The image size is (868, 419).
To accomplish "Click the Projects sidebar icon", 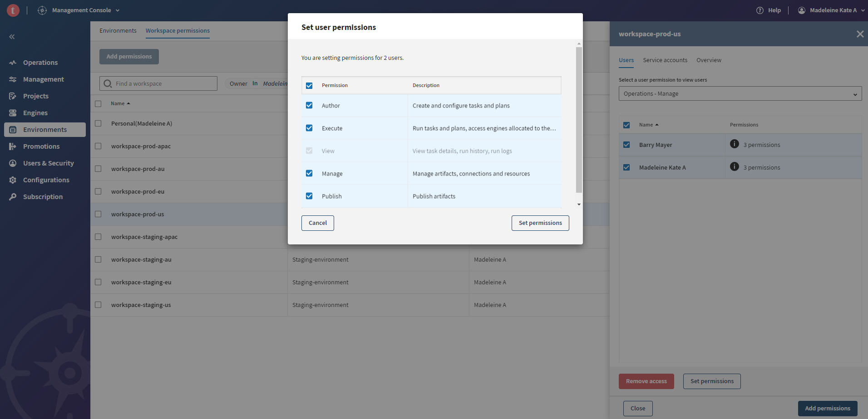I will pos(13,96).
